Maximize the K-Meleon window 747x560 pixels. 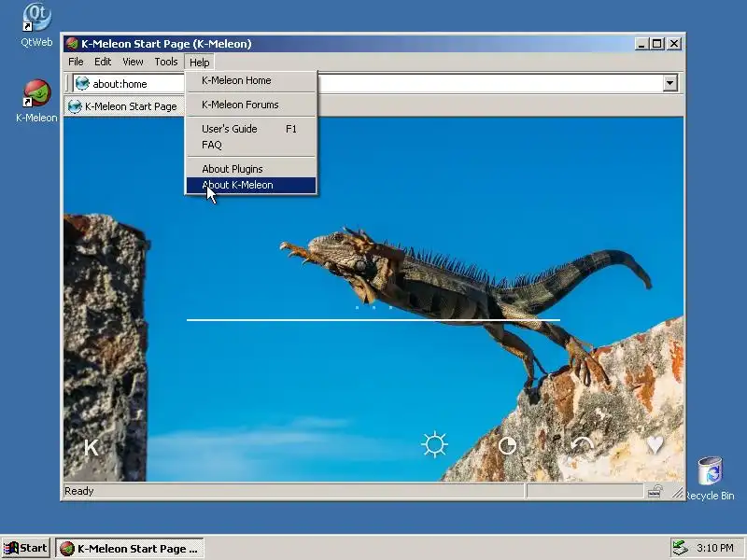(x=656, y=44)
